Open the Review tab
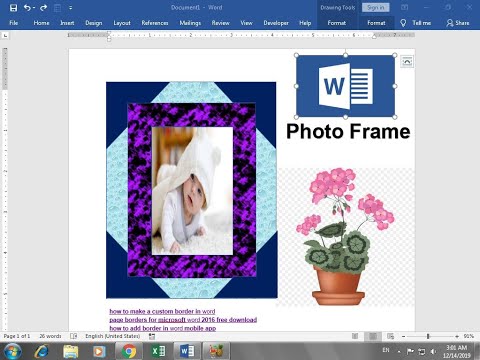This screenshot has width=480, height=360. [221, 23]
